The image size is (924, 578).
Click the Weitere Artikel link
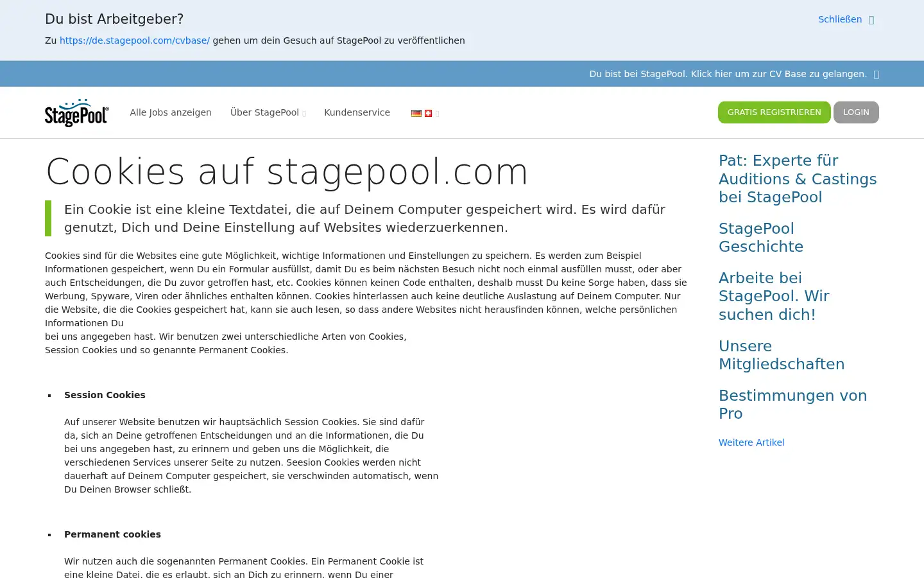coord(751,442)
